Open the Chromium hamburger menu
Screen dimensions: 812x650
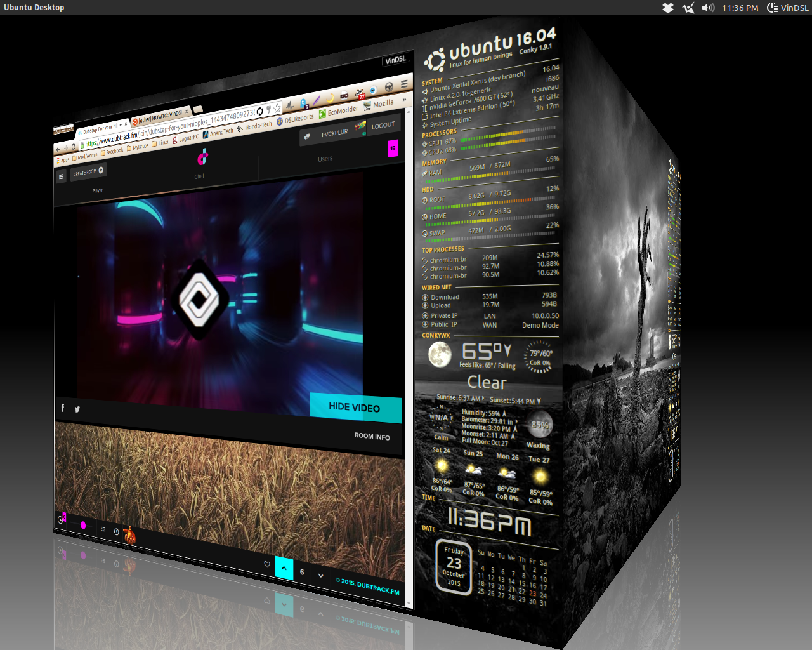[x=404, y=84]
